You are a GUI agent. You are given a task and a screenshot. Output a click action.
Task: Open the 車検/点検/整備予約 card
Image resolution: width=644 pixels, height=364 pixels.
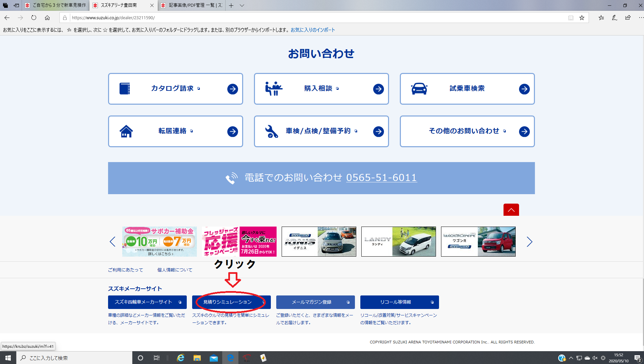[x=321, y=131]
